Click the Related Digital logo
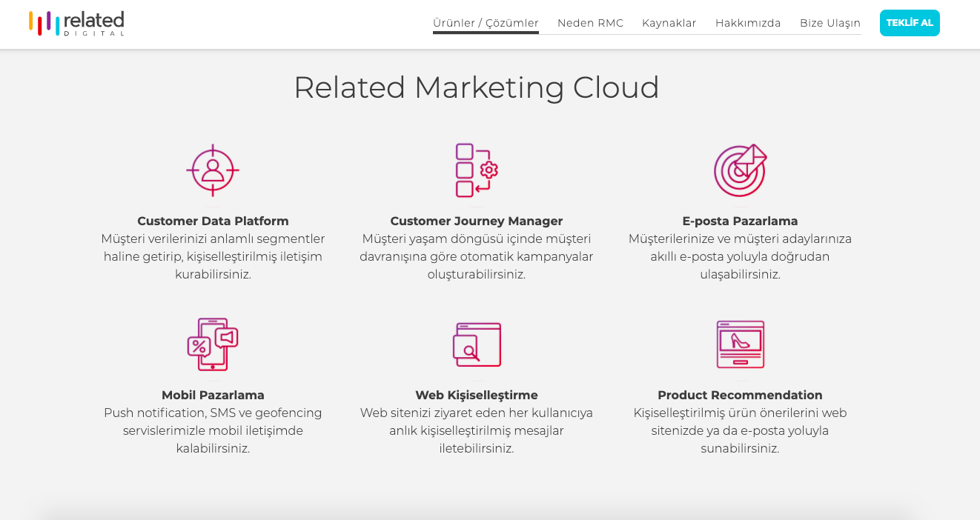980x520 pixels. [76, 23]
